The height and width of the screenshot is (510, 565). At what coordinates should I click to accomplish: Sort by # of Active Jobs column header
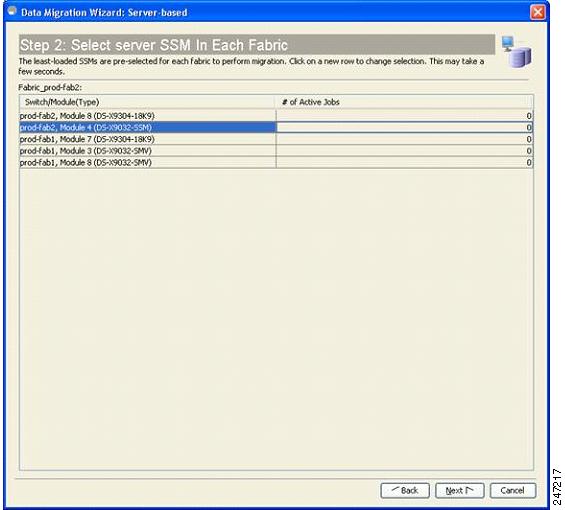tap(404, 102)
